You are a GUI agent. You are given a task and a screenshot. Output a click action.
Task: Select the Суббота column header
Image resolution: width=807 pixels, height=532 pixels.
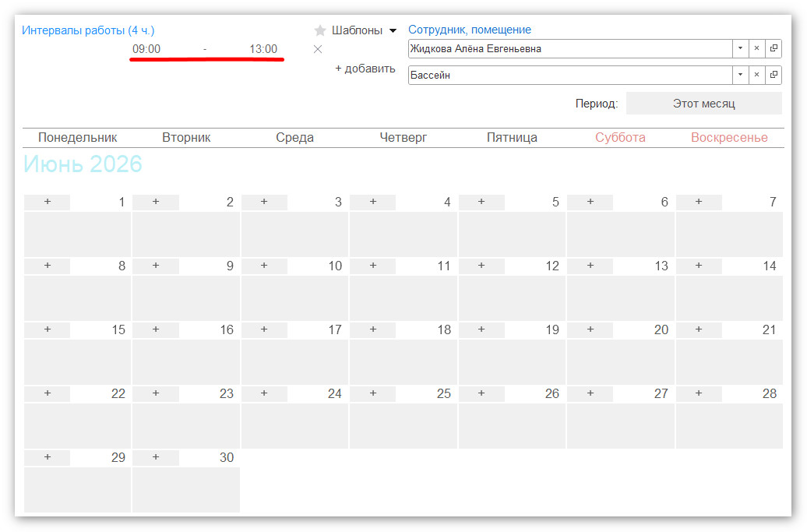(x=620, y=137)
